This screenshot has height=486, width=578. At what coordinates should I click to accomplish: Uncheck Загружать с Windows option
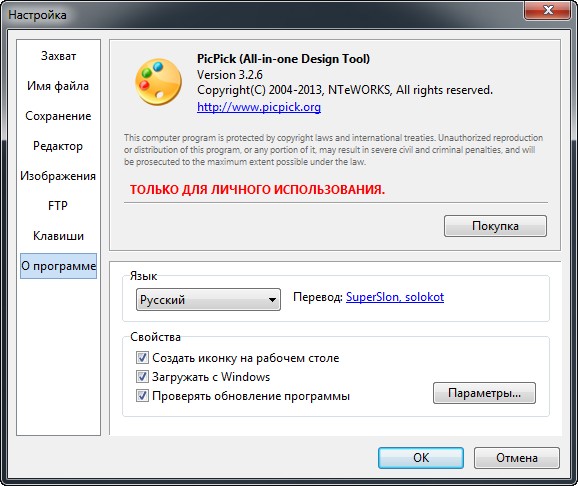point(142,376)
